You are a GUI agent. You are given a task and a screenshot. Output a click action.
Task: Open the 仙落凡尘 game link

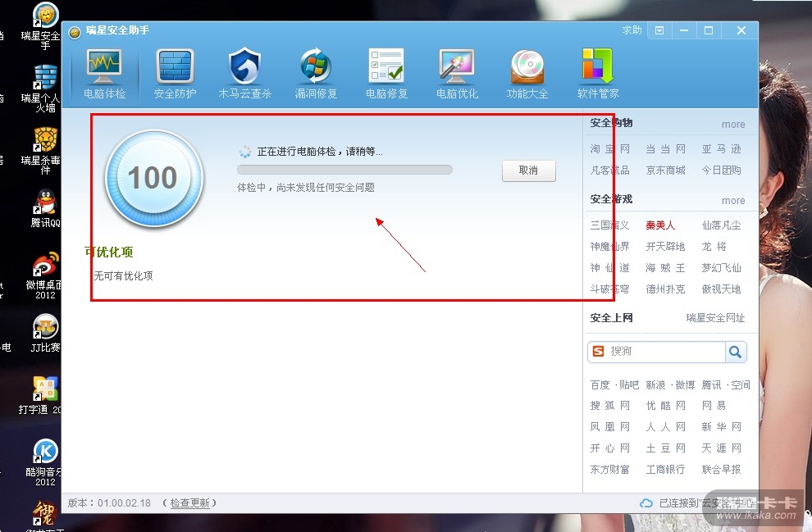pos(722,225)
